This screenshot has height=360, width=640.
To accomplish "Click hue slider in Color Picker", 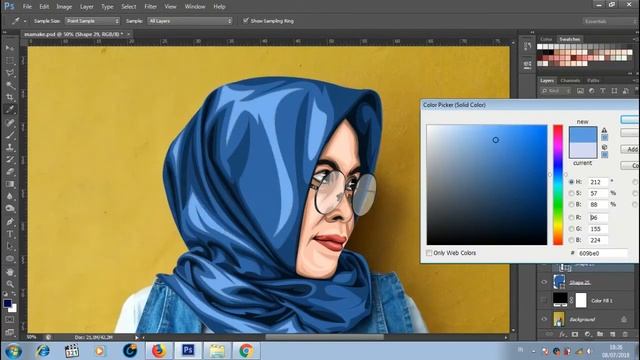I will pyautogui.click(x=558, y=185).
